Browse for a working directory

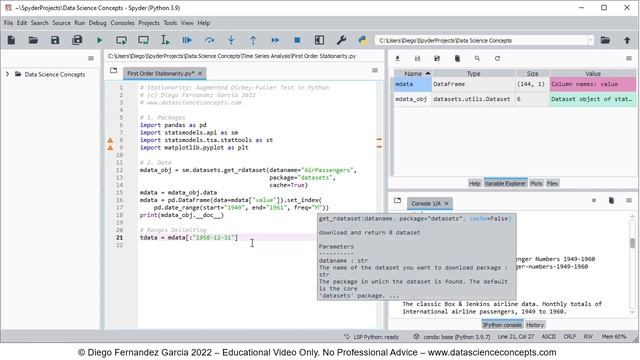click(x=605, y=40)
